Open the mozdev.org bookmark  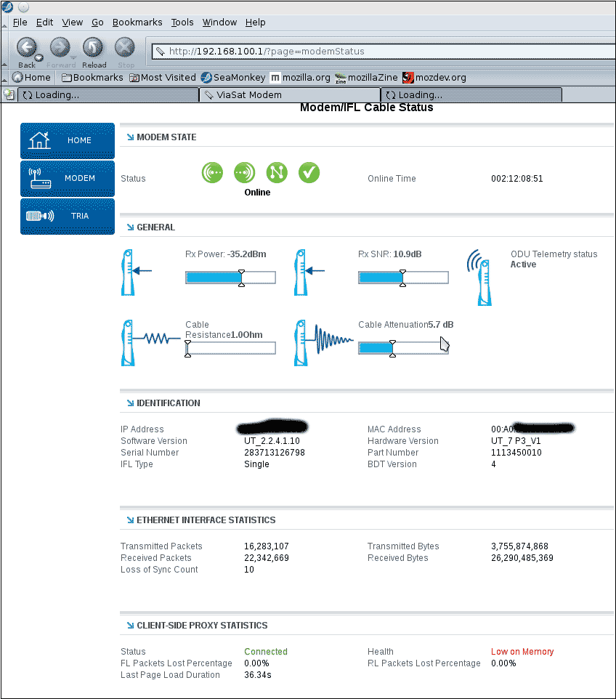(x=434, y=78)
